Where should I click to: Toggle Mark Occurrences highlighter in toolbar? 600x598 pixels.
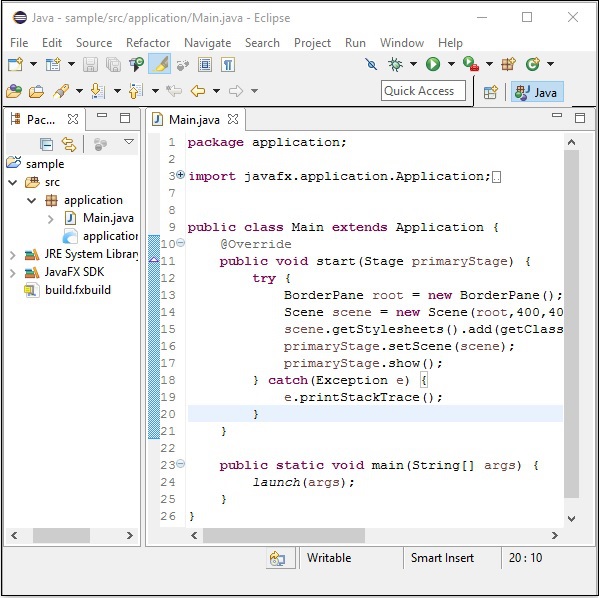coord(159,64)
